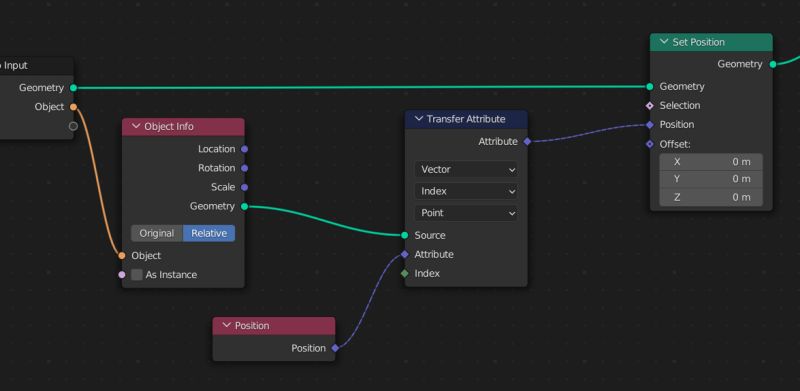Enable the As Instance checkbox
The height and width of the screenshot is (391, 800).
pyautogui.click(x=137, y=275)
